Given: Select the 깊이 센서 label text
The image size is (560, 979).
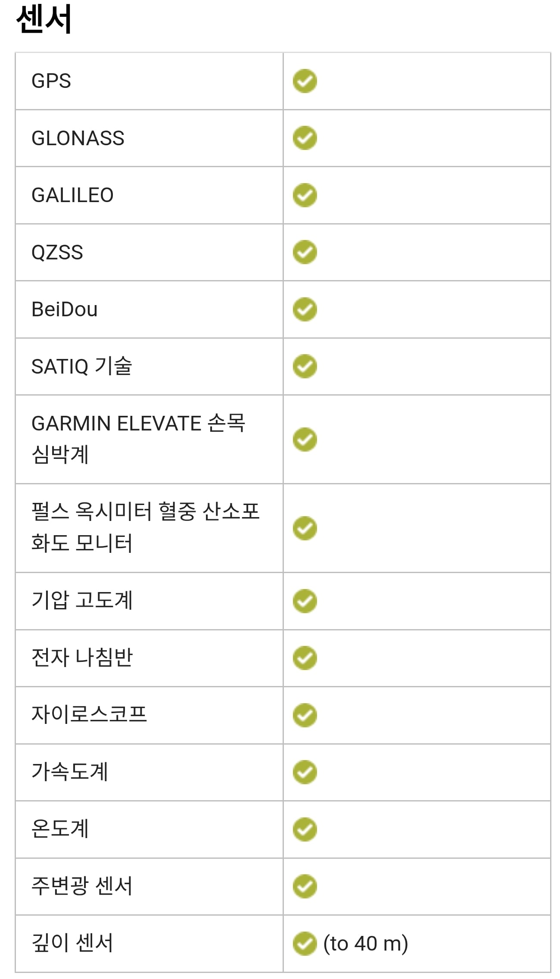Looking at the screenshot, I should (x=72, y=943).
